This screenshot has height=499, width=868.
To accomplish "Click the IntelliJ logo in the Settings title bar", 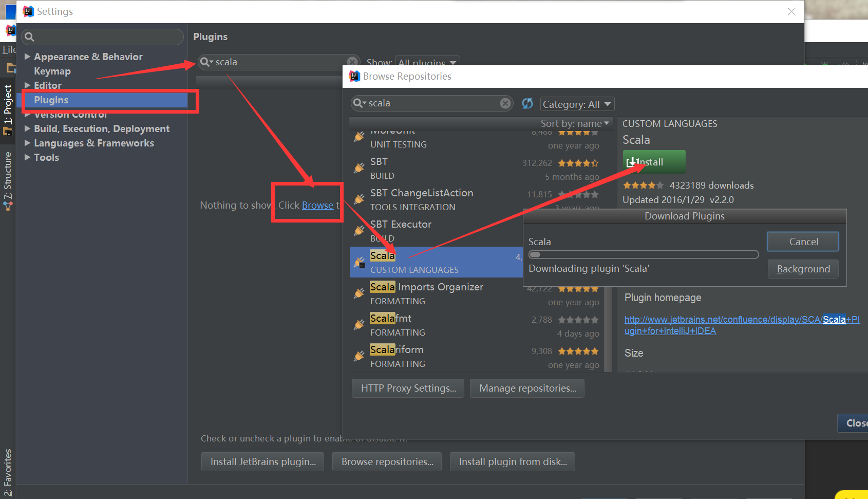I will click(28, 11).
